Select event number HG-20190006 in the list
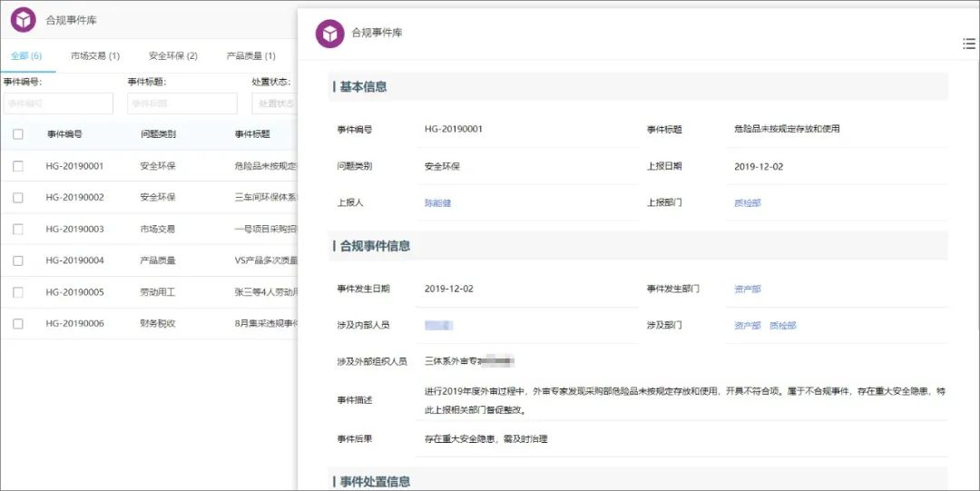The image size is (980, 491). pos(75,323)
